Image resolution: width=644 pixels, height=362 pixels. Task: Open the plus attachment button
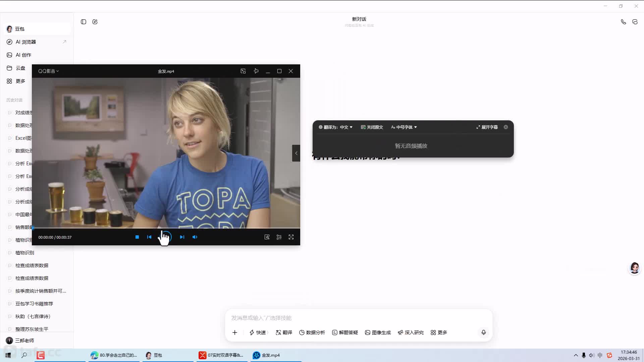tap(235, 332)
